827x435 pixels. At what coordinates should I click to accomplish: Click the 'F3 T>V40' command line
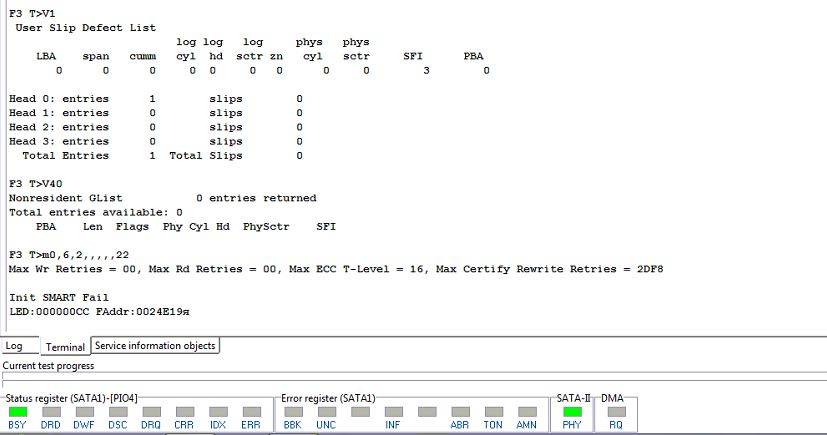point(35,183)
